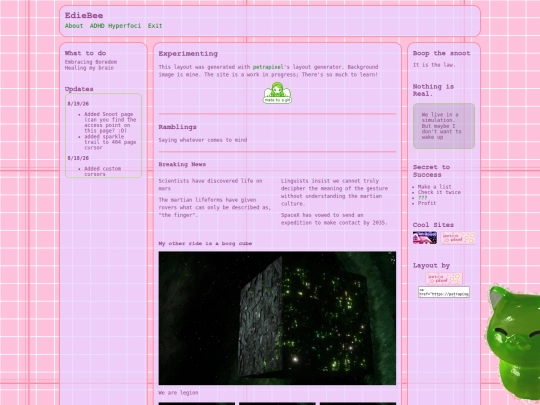This screenshot has width=540, height=405.
Task: Go to ADHD Hyperfoci page
Action: [115, 26]
